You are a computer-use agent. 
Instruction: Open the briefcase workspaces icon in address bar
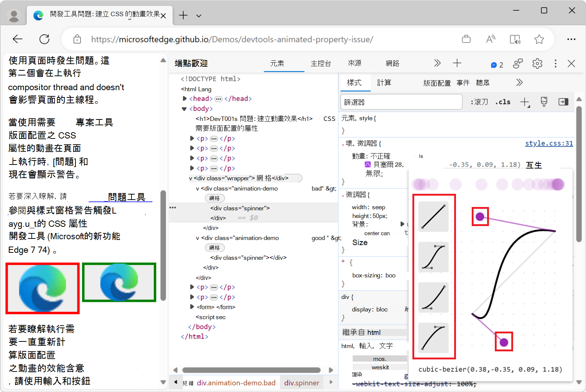(466, 39)
